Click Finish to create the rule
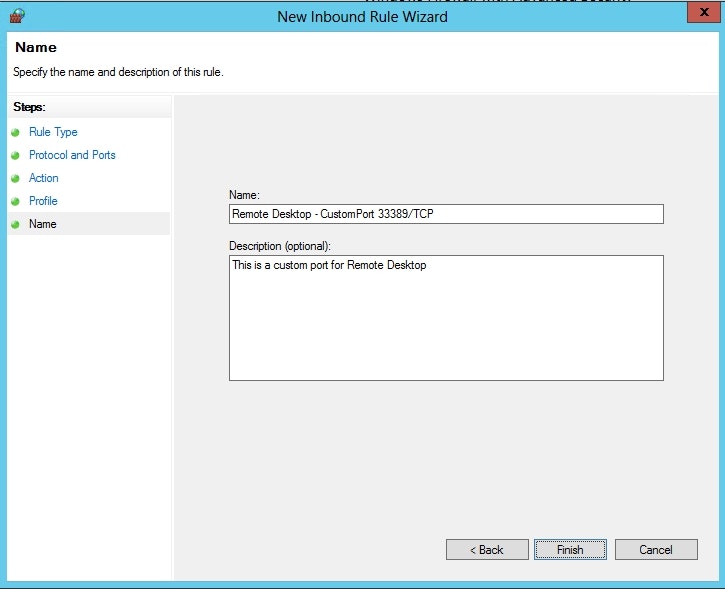 point(570,550)
